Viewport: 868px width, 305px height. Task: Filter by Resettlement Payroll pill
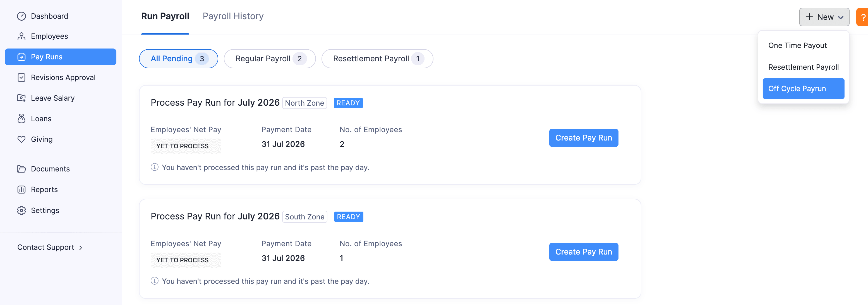pos(377,59)
